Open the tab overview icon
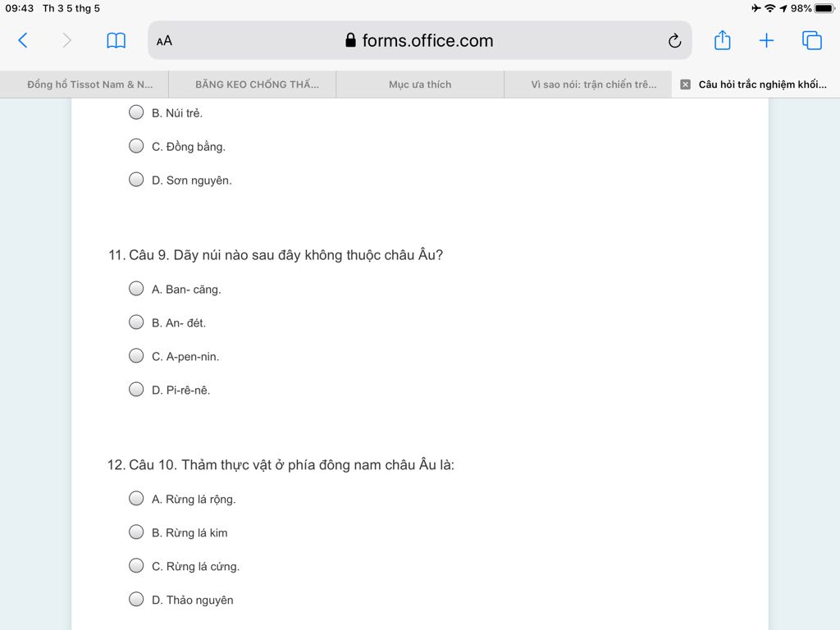The image size is (840, 630). (812, 40)
